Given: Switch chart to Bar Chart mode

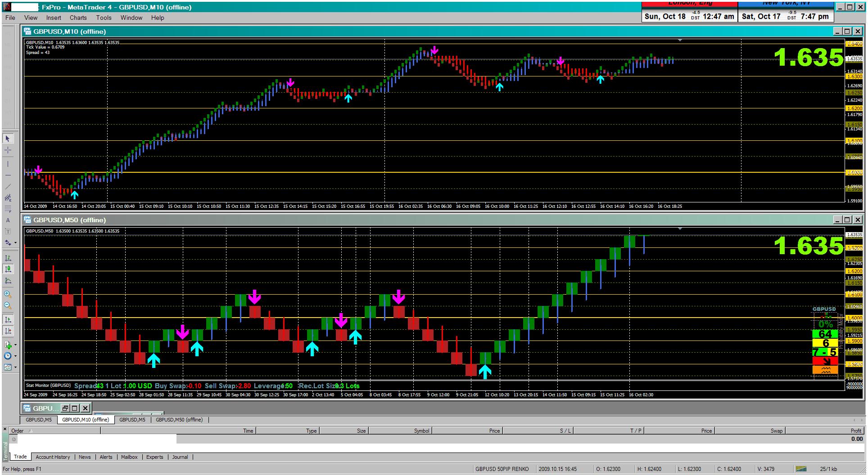Looking at the screenshot, I should coord(8,258).
